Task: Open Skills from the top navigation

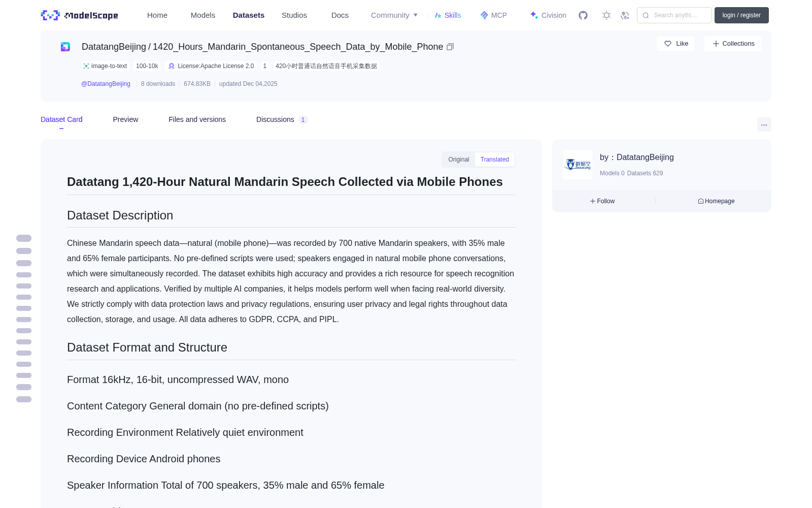Action: pyautogui.click(x=448, y=15)
